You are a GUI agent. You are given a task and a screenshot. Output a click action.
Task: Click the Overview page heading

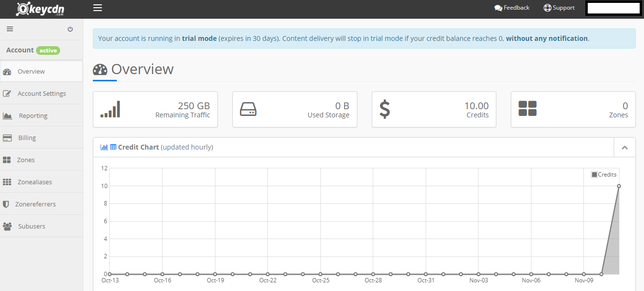(x=142, y=69)
